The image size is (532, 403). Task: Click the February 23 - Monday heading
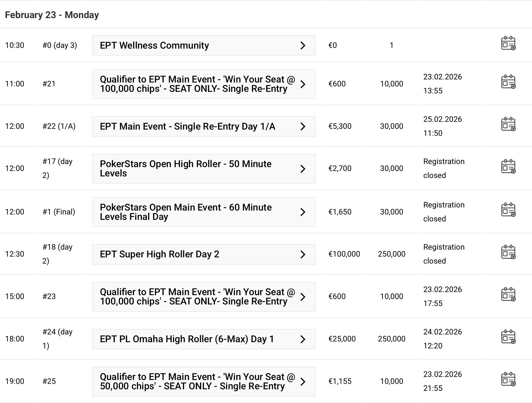pos(52,15)
